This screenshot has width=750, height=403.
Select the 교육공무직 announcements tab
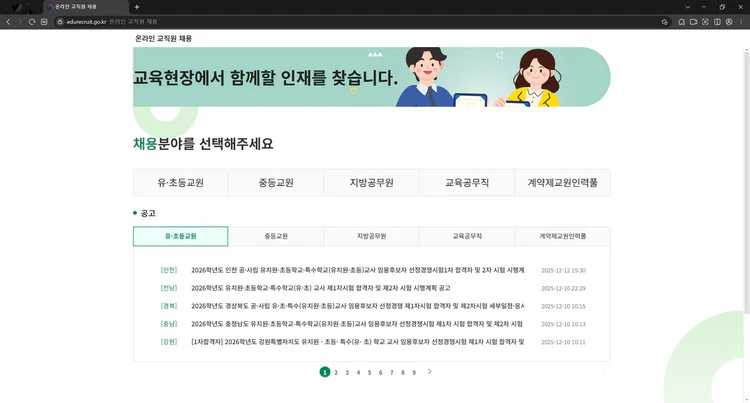[467, 237]
